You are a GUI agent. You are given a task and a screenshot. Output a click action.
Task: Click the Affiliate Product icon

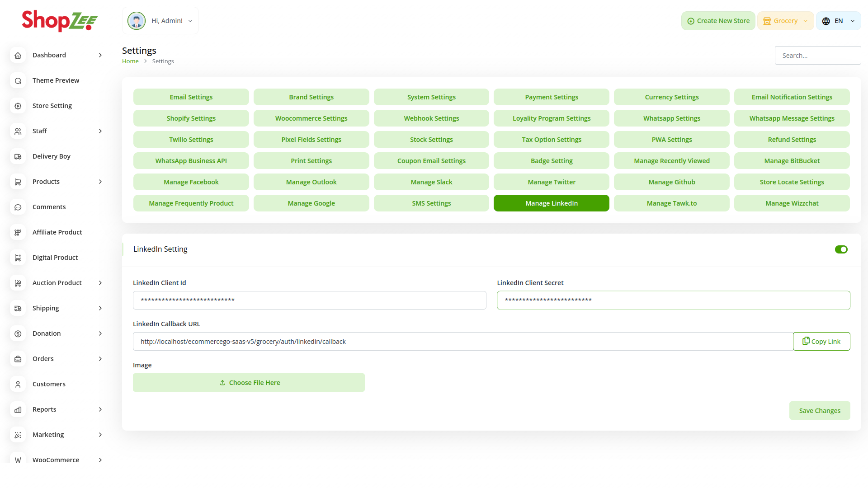pyautogui.click(x=18, y=232)
